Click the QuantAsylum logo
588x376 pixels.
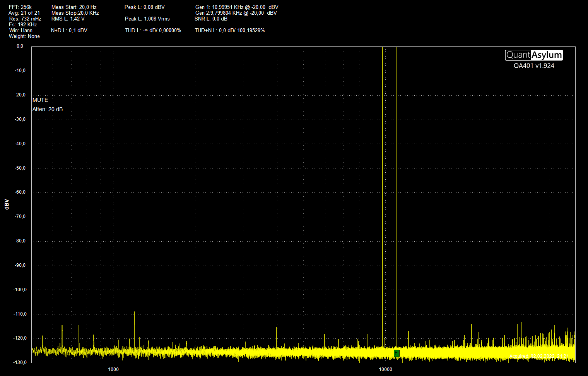[x=534, y=55]
